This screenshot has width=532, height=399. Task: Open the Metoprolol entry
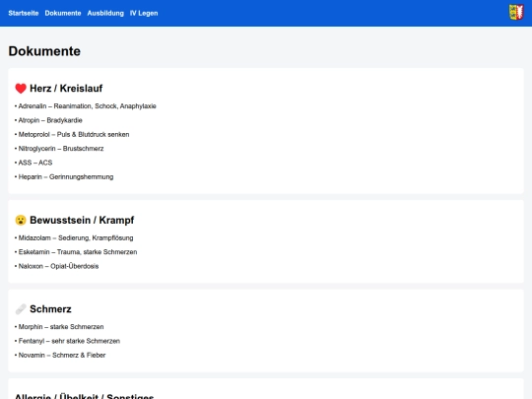[x=72, y=135]
